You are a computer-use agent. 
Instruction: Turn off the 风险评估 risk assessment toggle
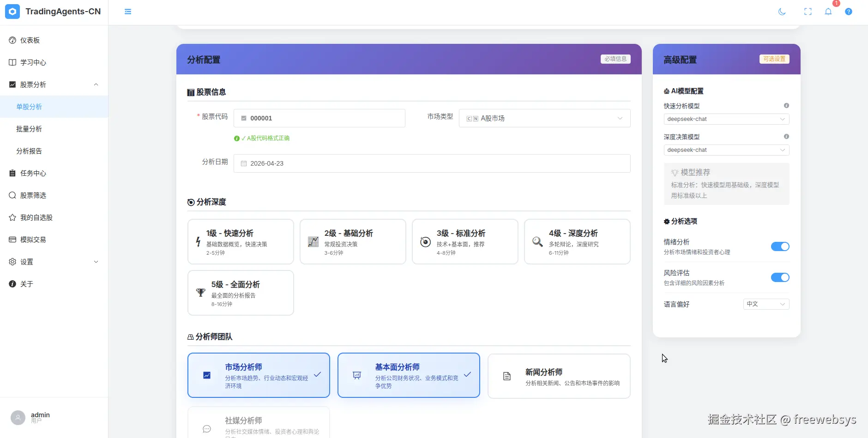click(x=780, y=277)
